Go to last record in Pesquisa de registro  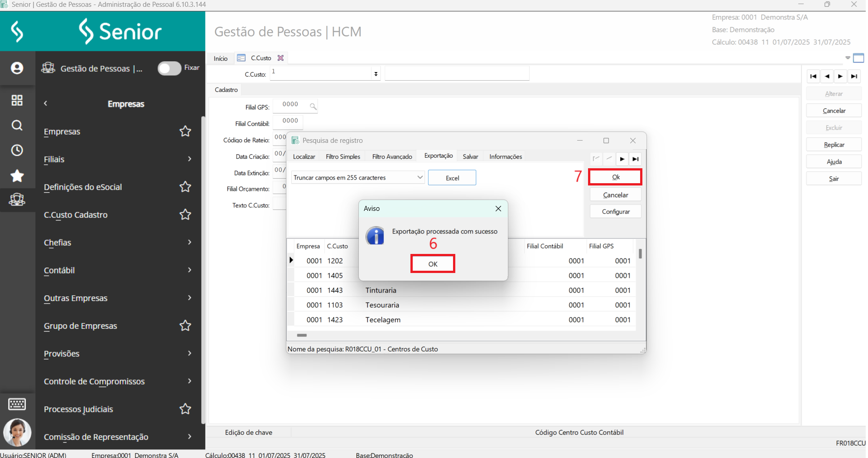(x=635, y=159)
